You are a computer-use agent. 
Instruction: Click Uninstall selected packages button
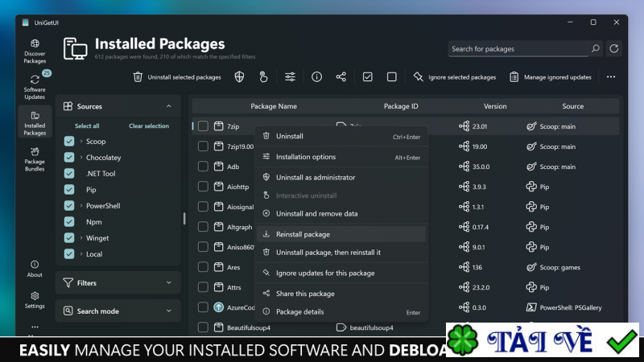[x=177, y=77]
